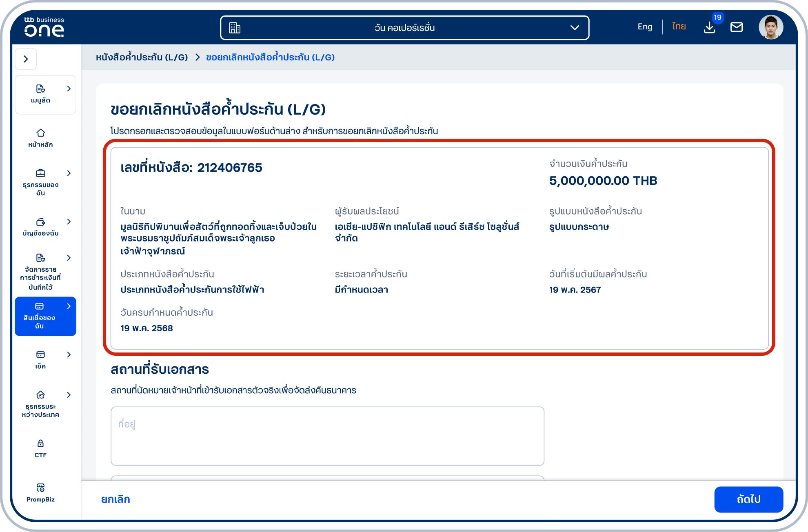Open downloads icon with 19 badge
This screenshot has height=532, width=808.
710,28
